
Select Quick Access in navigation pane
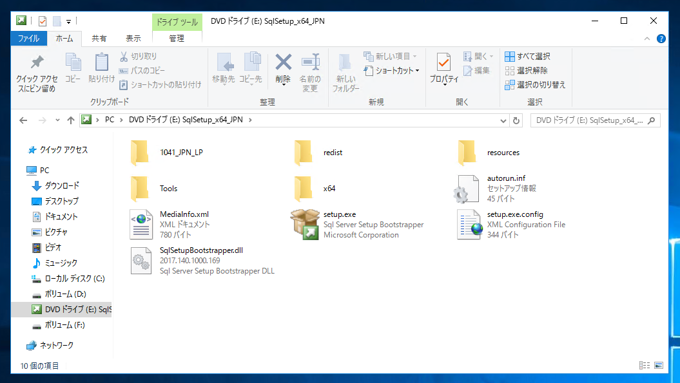point(58,150)
